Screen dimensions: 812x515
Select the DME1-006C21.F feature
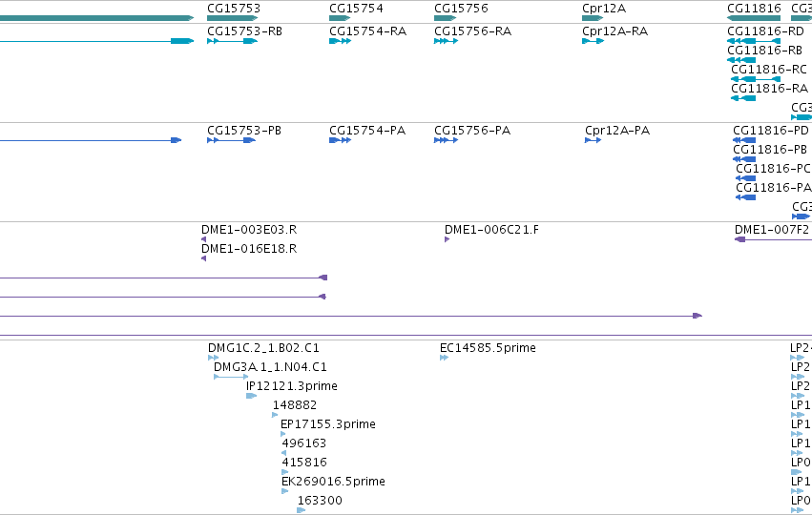[x=447, y=239]
